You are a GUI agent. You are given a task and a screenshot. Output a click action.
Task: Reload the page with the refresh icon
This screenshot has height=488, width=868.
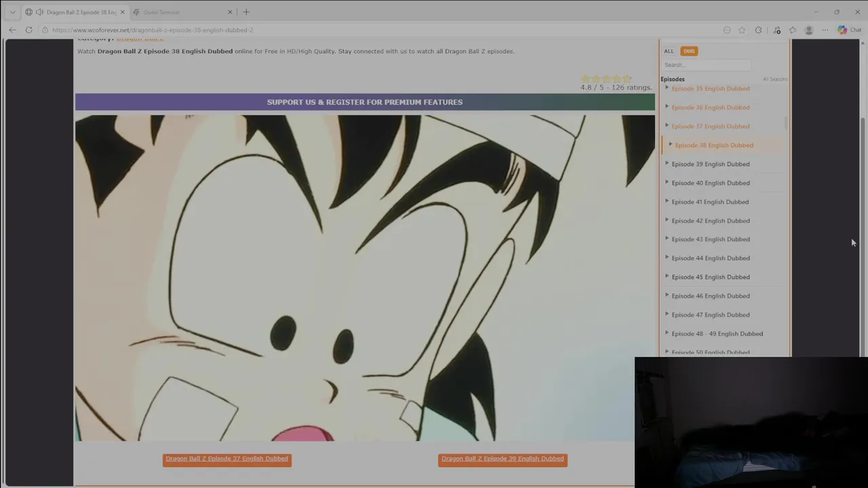[x=28, y=30]
